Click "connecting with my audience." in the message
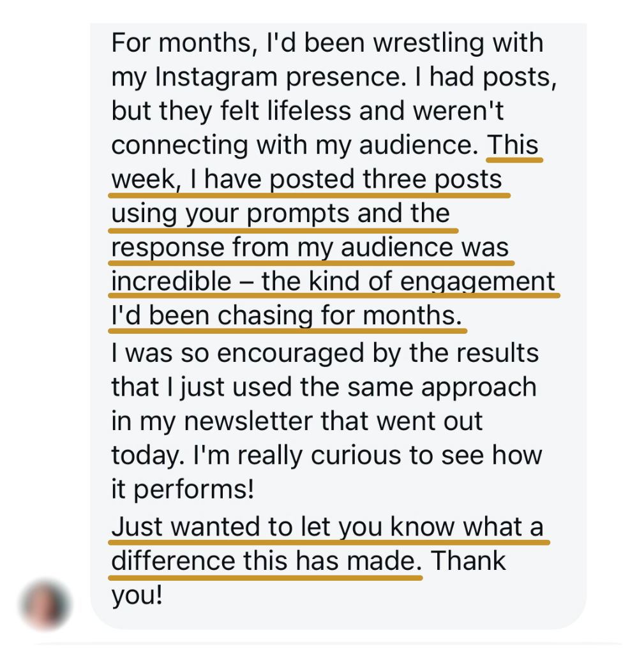The image size is (637, 672). click(295, 146)
